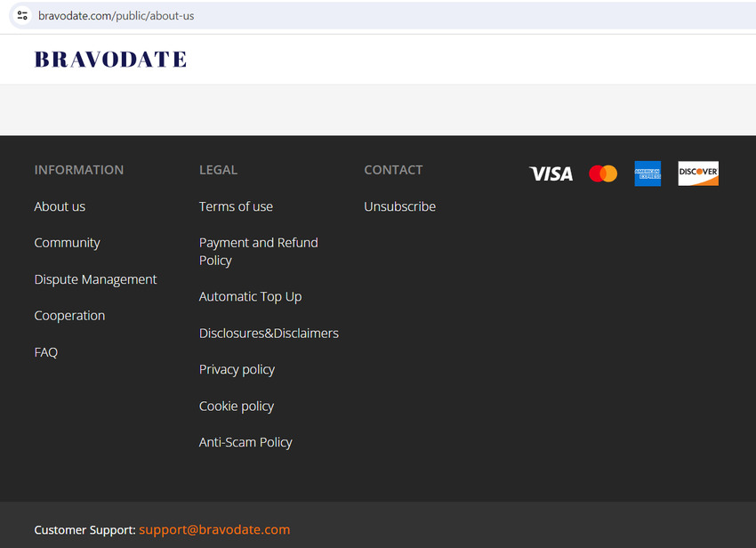
Task: View the Cookie policy
Action: pos(237,407)
